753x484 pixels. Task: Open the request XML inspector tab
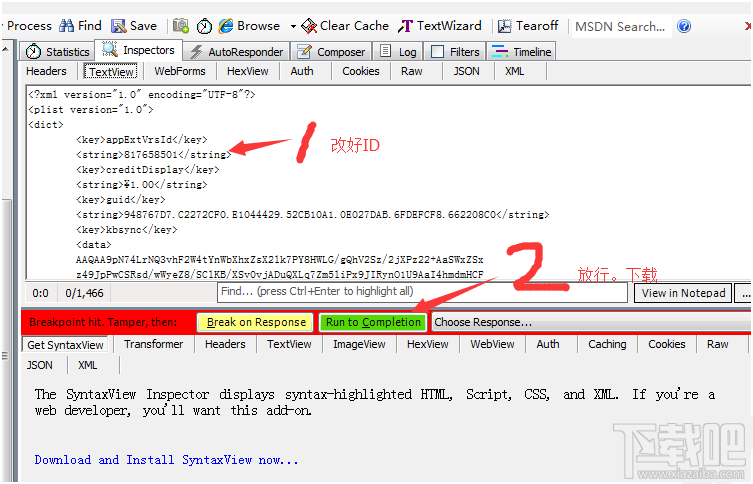click(x=514, y=71)
